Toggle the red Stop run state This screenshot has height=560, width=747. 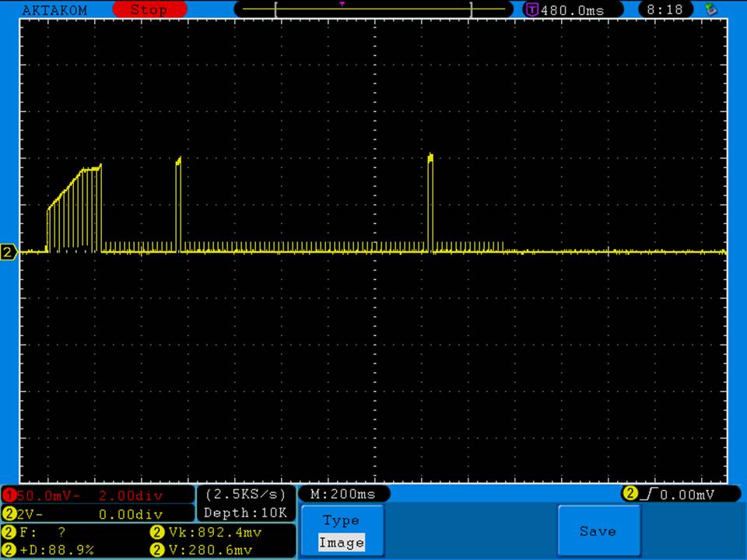point(149,10)
